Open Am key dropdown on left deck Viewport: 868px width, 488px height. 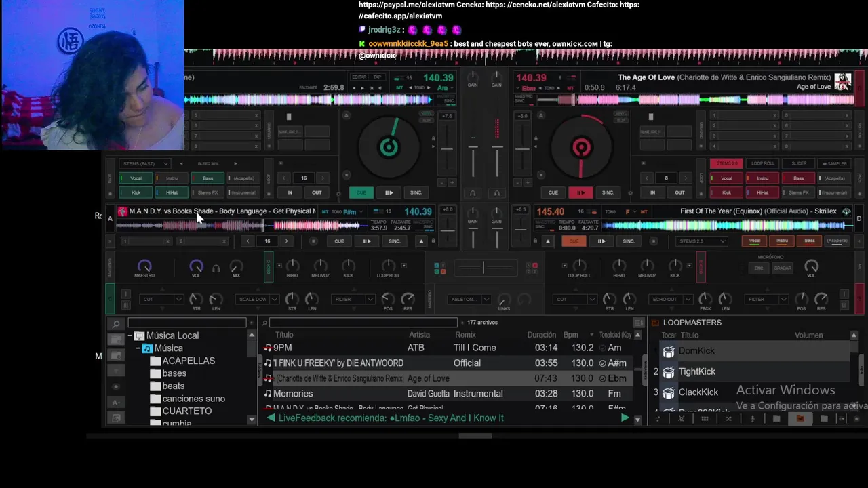tap(445, 88)
